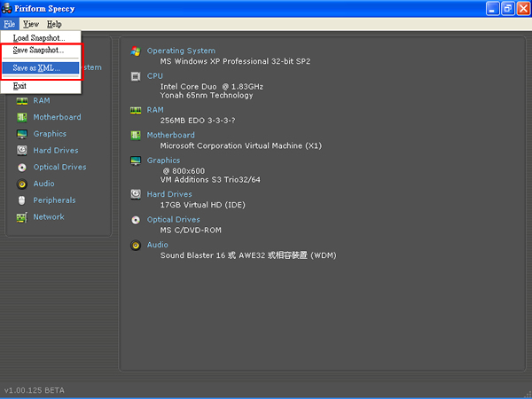Image resolution: width=532 pixels, height=399 pixels.
Task: Click the Optical Drives disc icon in the sidebar
Action: pyautogui.click(x=22, y=167)
